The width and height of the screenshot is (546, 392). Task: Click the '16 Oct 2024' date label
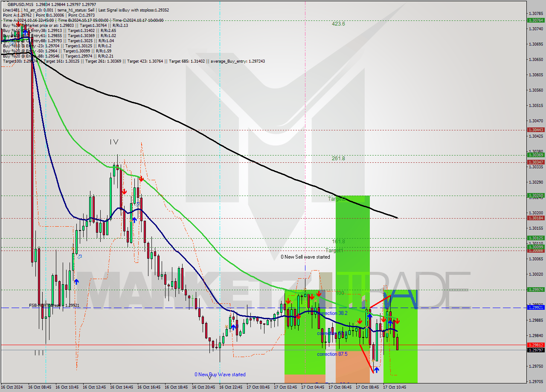coord(12,387)
